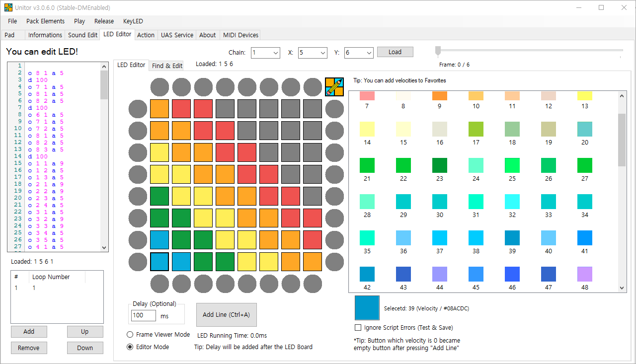Screen dimensions: 636x364
Task: Click the Delay milliseconds input field
Action: tap(144, 315)
